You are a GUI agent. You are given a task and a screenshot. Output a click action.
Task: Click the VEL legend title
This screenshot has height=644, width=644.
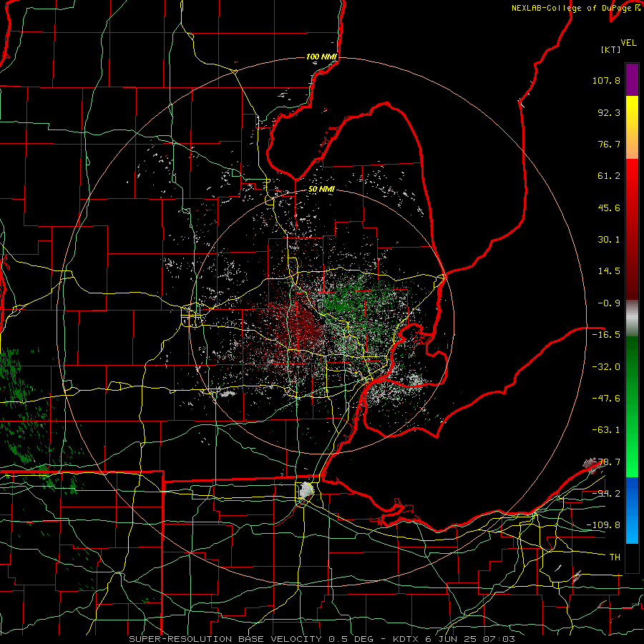pyautogui.click(x=628, y=43)
